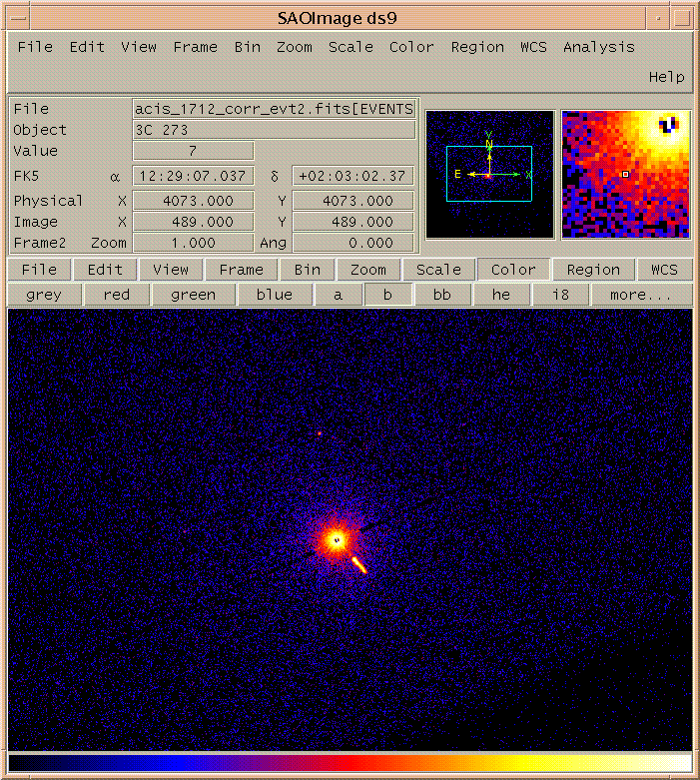The height and width of the screenshot is (780, 700).
Task: Click the titlebar minimize dot button
Action: 658,19
